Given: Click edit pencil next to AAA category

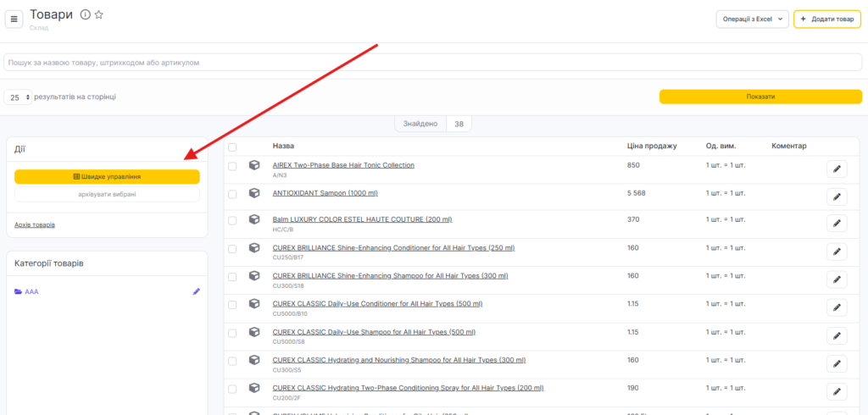Looking at the screenshot, I should 197,291.
